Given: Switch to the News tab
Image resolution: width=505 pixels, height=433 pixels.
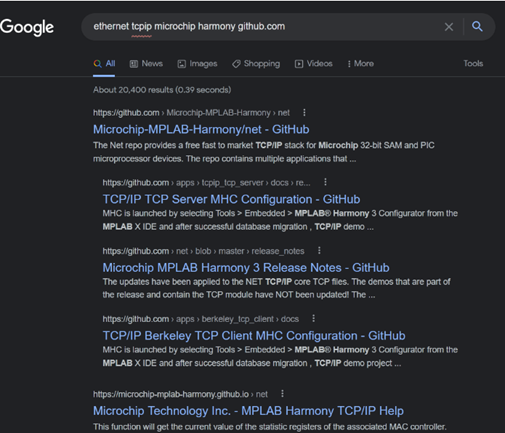Looking at the screenshot, I should pyautogui.click(x=146, y=64).
